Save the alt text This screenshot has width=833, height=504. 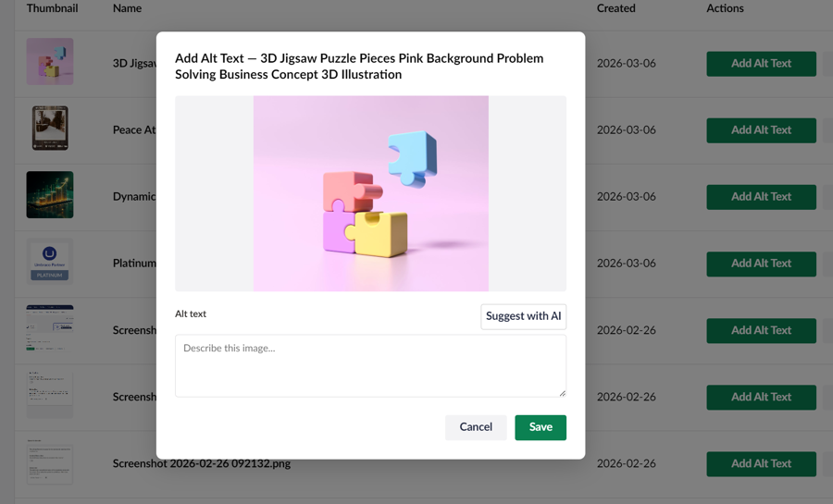(x=541, y=427)
